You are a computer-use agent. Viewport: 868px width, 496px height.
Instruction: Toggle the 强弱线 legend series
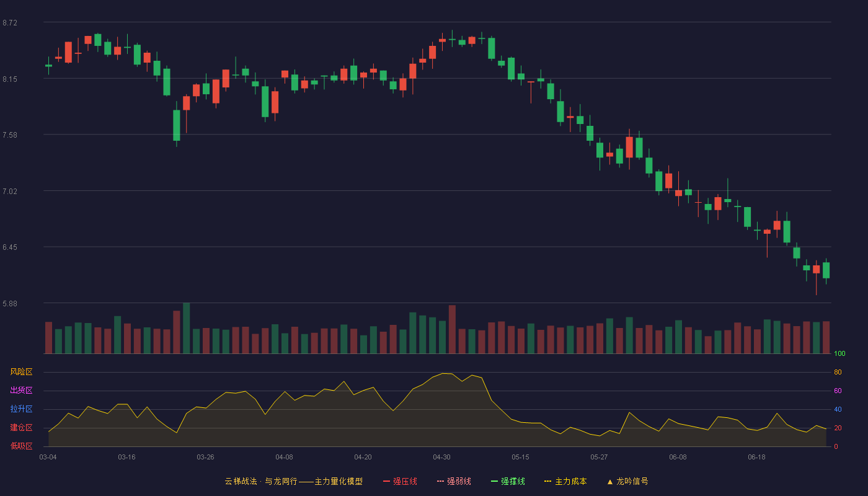(x=454, y=481)
